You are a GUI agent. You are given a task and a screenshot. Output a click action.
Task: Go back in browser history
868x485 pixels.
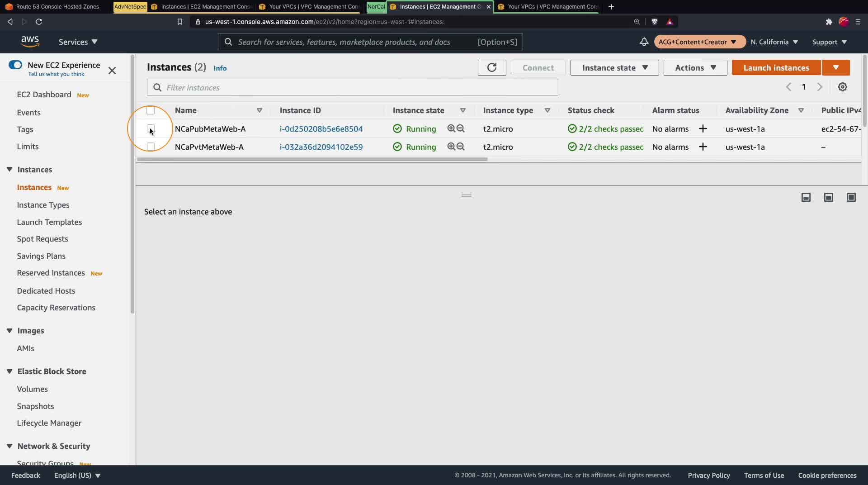(x=10, y=22)
